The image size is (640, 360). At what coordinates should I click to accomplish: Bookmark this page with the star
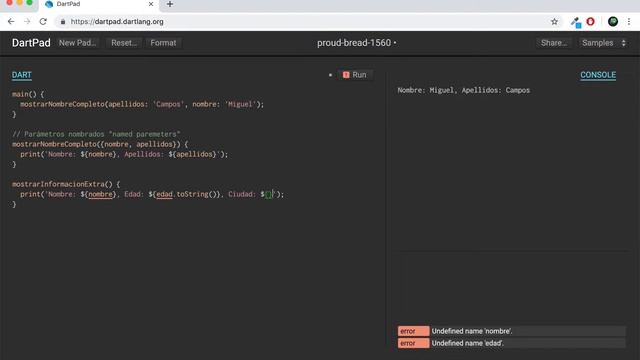coord(554,22)
